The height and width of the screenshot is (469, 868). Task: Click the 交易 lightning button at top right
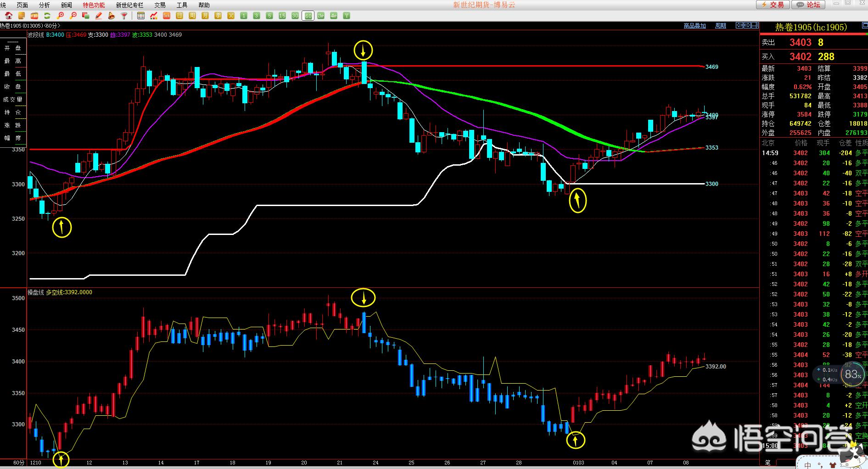pyautogui.click(x=773, y=5)
